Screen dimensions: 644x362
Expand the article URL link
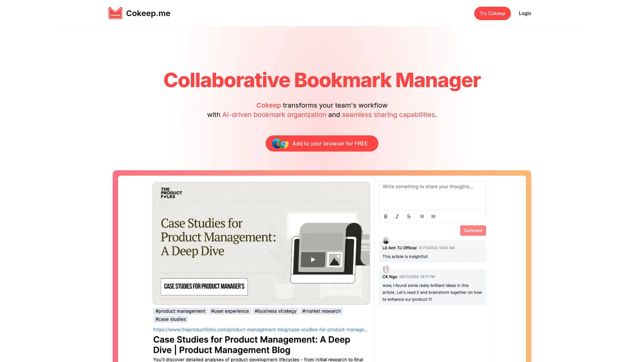pyautogui.click(x=260, y=329)
